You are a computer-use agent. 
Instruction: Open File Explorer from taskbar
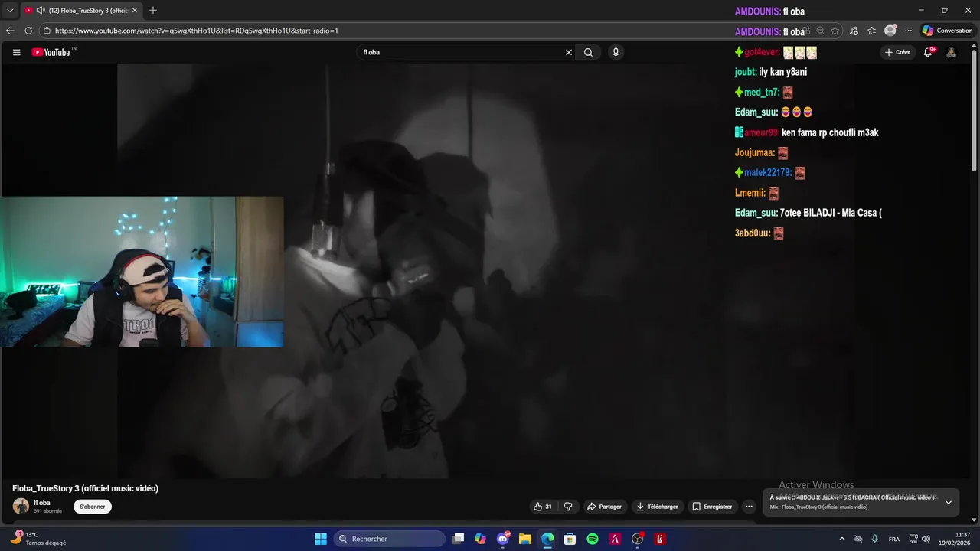pyautogui.click(x=525, y=539)
